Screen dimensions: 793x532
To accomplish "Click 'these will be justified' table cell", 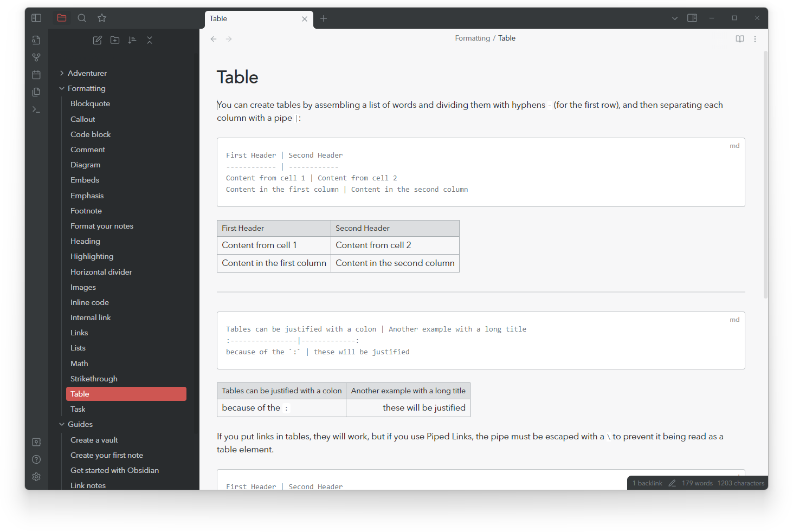I will pos(408,408).
